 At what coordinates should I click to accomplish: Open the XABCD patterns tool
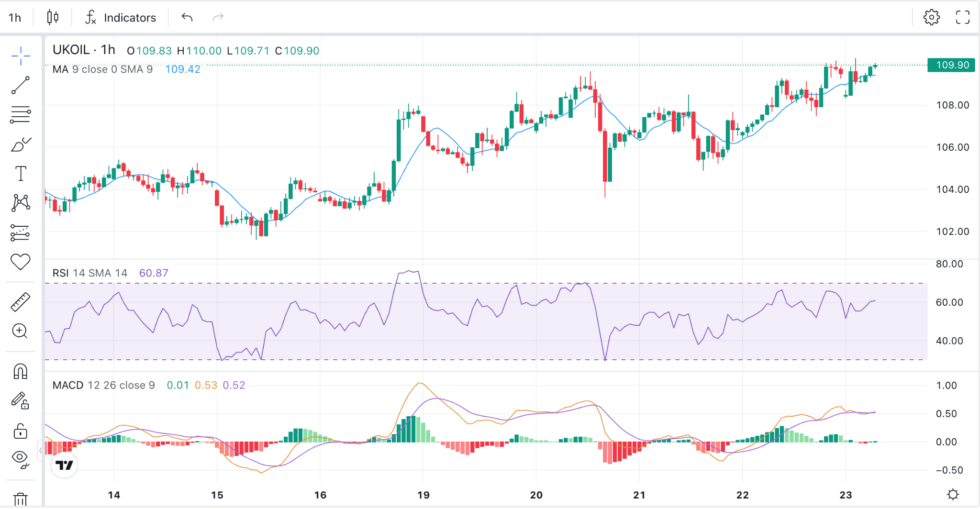pyautogui.click(x=21, y=203)
